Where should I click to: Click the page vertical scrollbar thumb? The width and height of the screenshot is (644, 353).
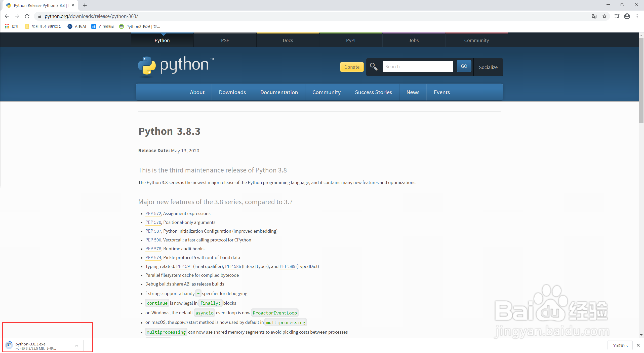pos(641,81)
